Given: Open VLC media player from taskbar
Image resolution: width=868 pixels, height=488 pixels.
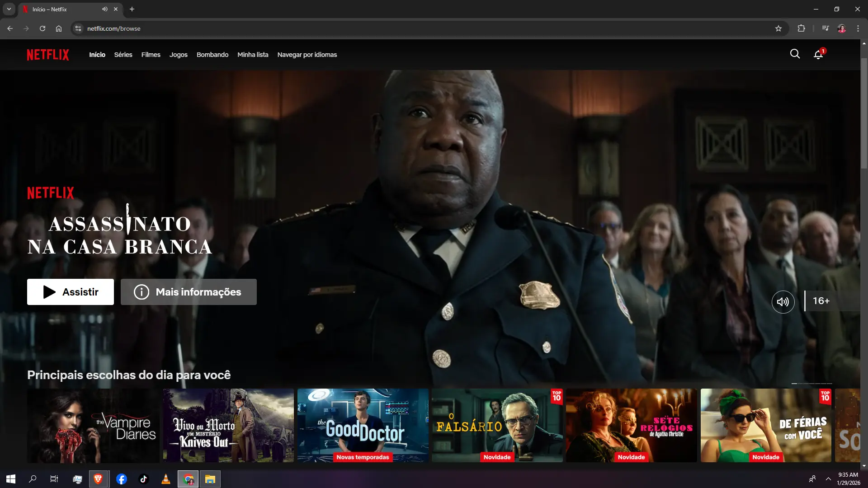Looking at the screenshot, I should [166, 479].
